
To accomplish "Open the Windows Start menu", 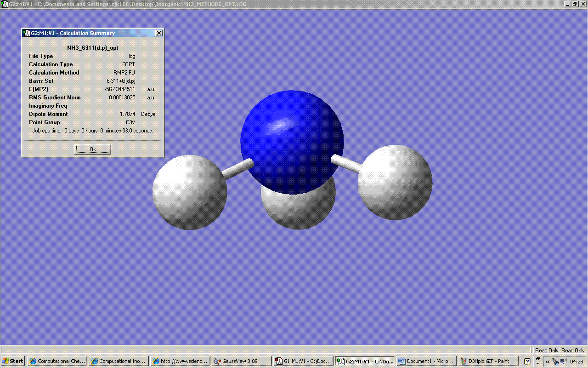I will point(13,361).
